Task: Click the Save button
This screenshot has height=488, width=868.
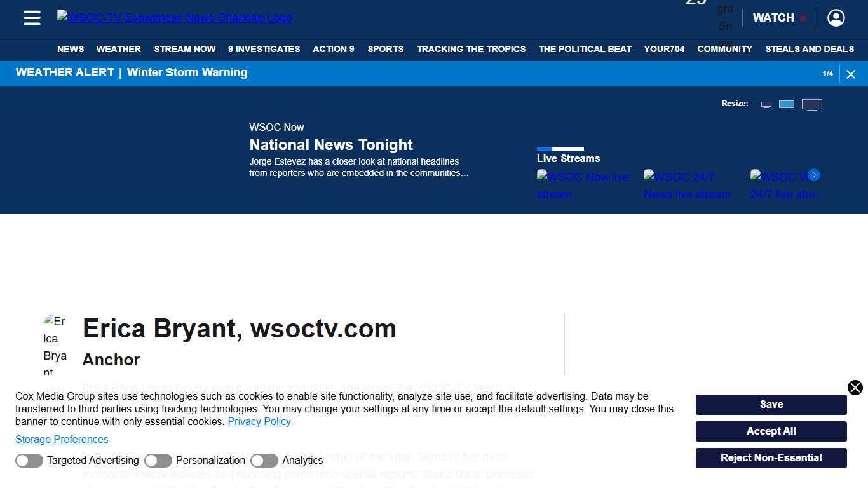Action: click(x=771, y=404)
